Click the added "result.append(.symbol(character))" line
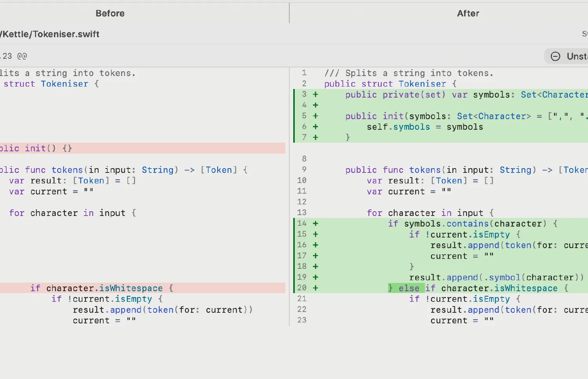 point(497,277)
